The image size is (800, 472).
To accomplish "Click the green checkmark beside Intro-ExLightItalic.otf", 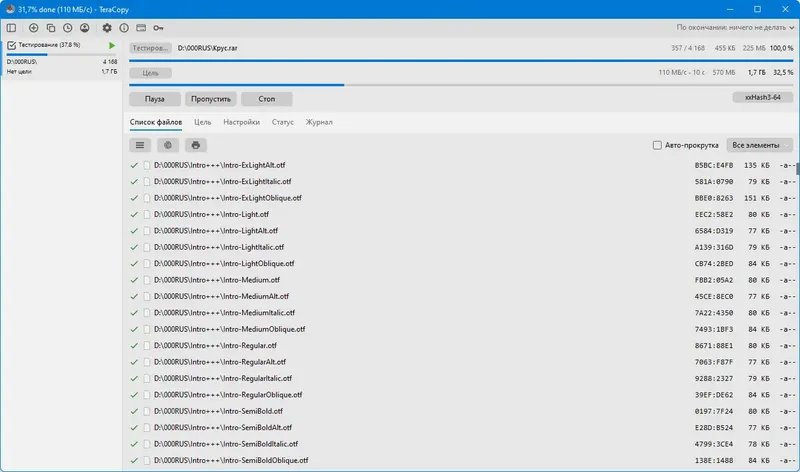I will tap(134, 182).
